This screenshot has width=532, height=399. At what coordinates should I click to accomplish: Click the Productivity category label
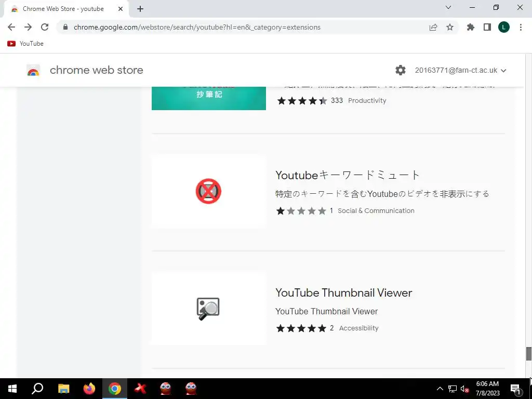pos(367,100)
